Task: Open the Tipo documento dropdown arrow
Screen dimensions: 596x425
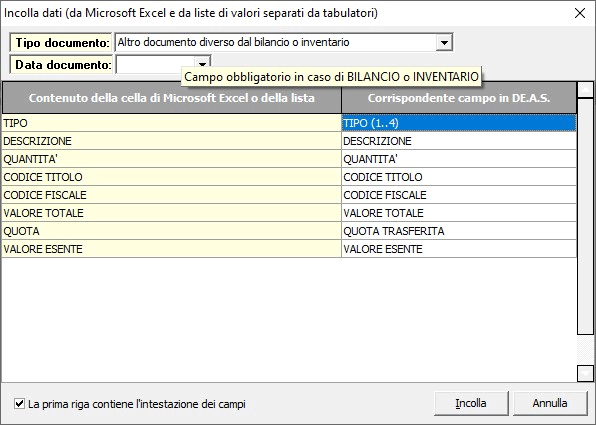Action: click(x=444, y=42)
